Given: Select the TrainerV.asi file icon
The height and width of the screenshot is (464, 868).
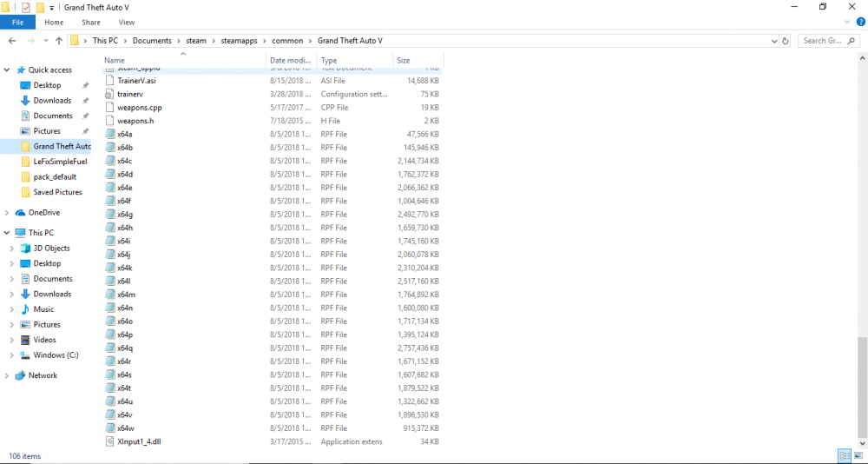Looking at the screenshot, I should click(x=109, y=81).
